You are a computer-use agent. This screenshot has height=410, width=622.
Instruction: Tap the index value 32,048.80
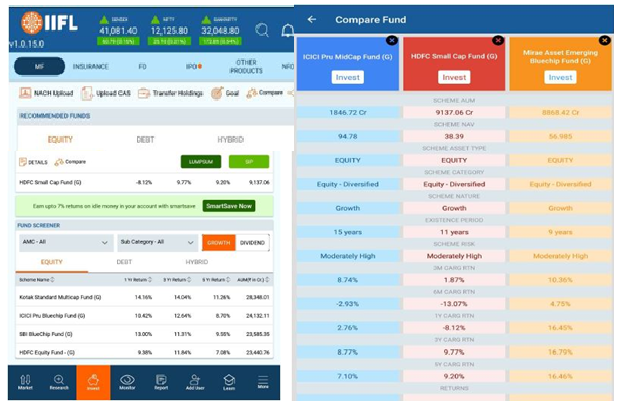[x=220, y=31]
